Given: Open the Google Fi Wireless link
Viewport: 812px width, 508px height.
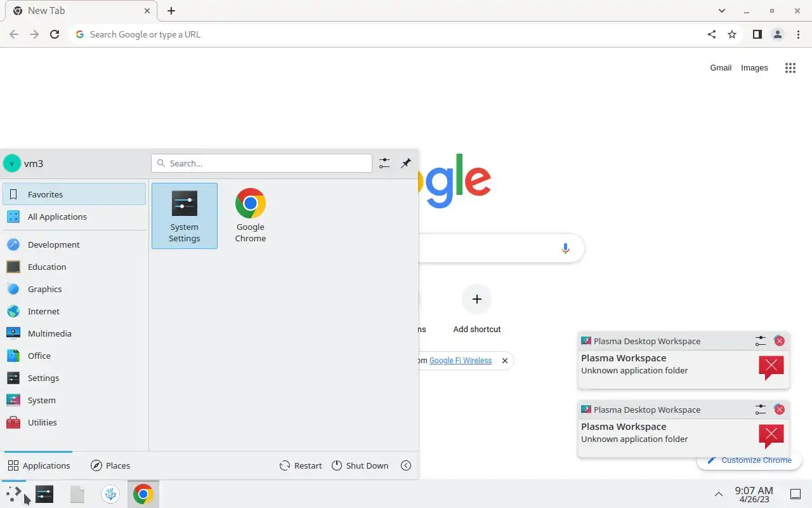Looking at the screenshot, I should click(x=461, y=361).
